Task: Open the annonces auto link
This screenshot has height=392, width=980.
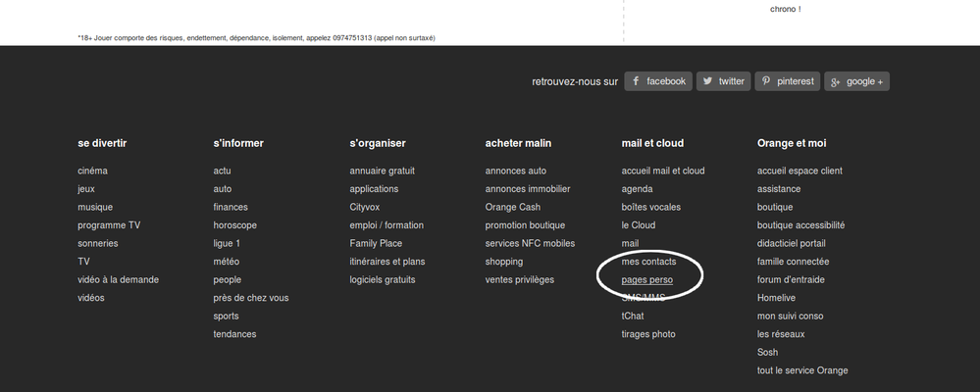Action: coord(516,171)
